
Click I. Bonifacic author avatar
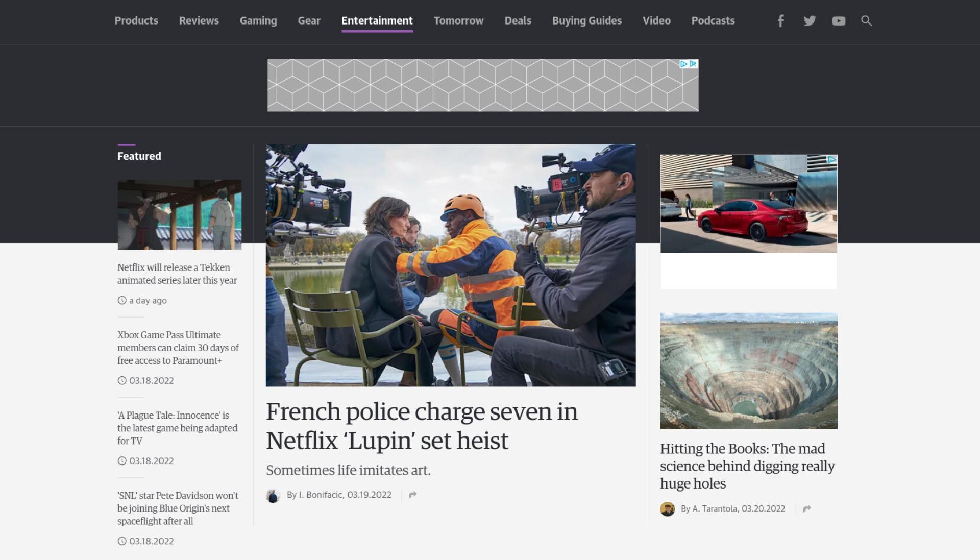273,496
